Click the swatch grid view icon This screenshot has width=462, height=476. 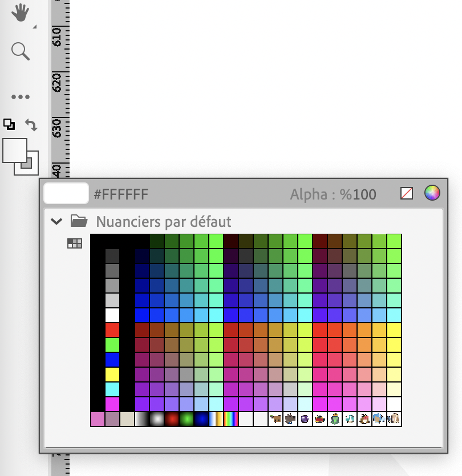point(75,243)
